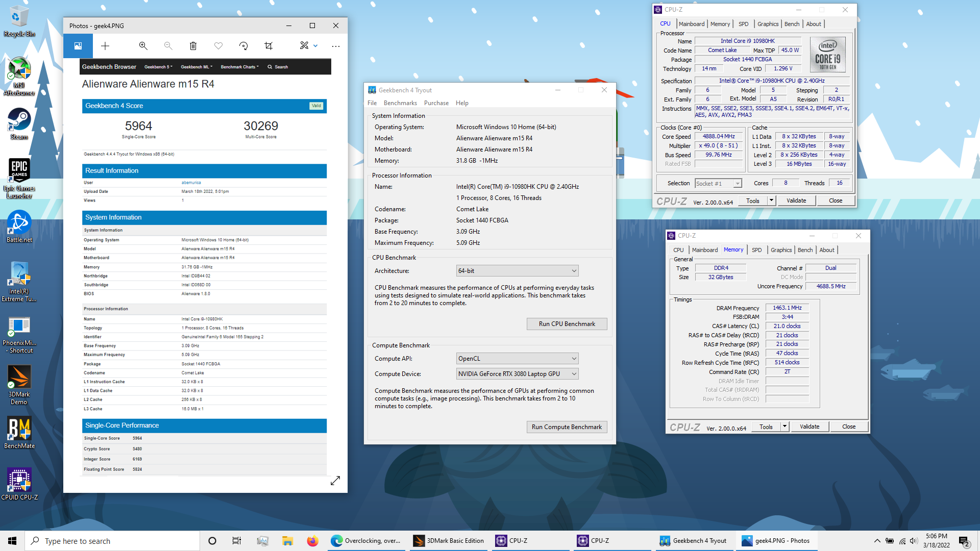Open Cortana circle on the taskbar

coord(212,541)
